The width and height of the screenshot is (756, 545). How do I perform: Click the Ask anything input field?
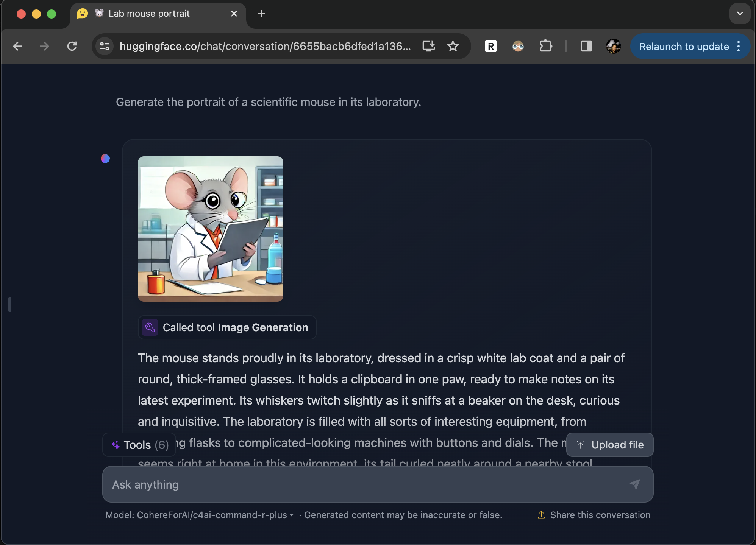tap(378, 484)
